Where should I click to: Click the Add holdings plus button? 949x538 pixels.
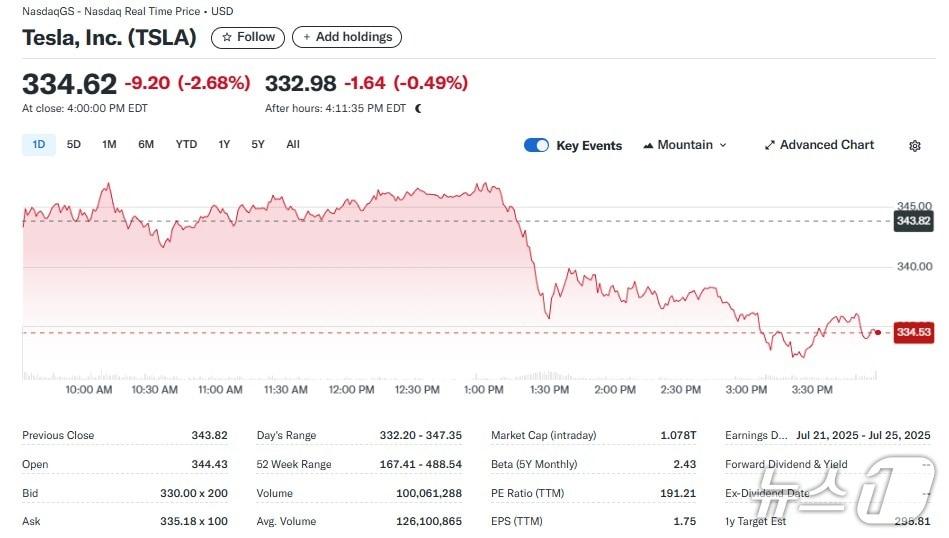347,37
